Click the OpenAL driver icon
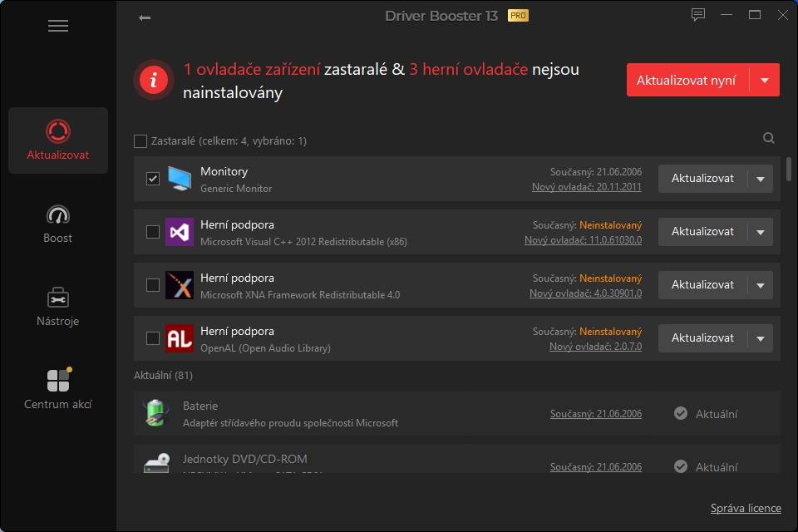Screen dimensions: 798x532 click(x=180, y=338)
